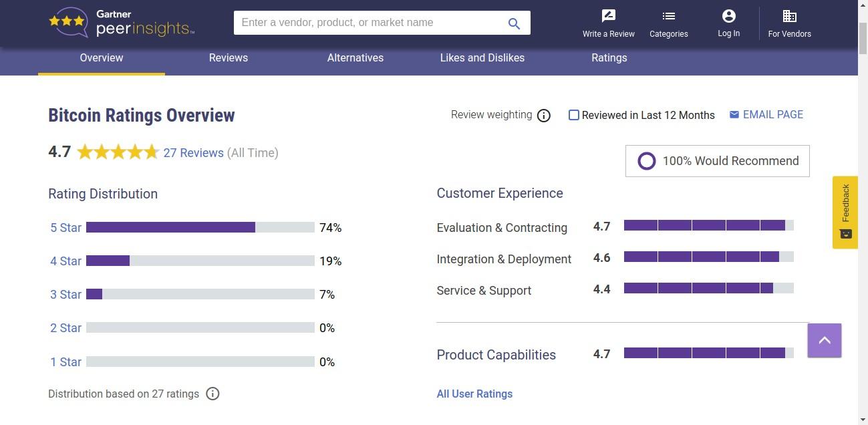Click the search magnifier icon
This screenshot has height=425, width=868.
point(514,23)
